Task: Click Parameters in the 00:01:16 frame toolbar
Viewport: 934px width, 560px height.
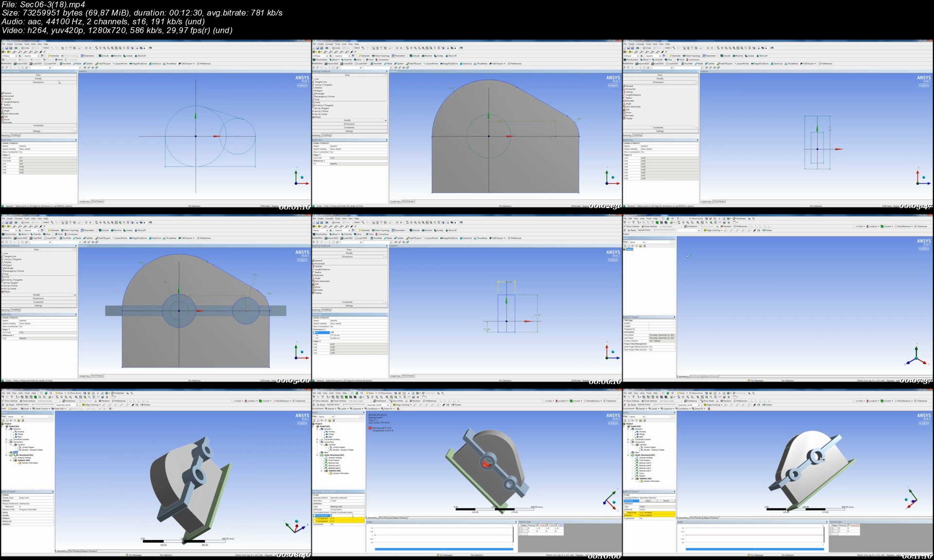Action: pos(88,56)
